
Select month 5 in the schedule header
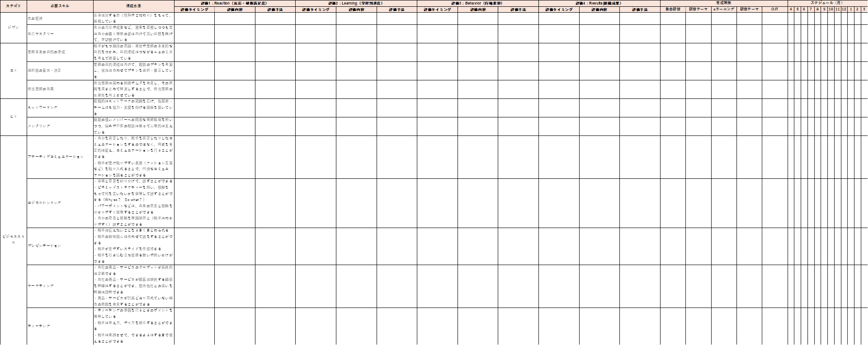797,9
